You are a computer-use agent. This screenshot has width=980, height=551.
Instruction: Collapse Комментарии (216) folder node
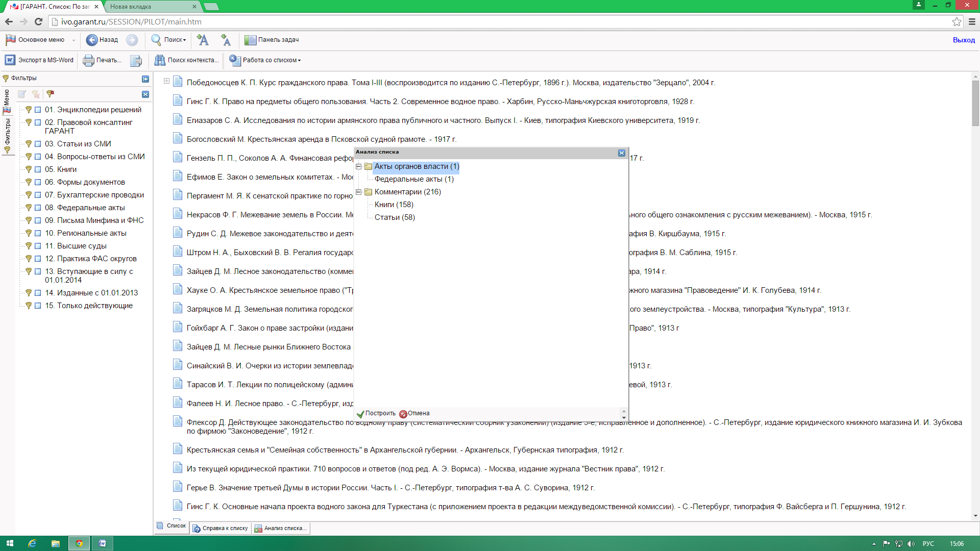[359, 192]
